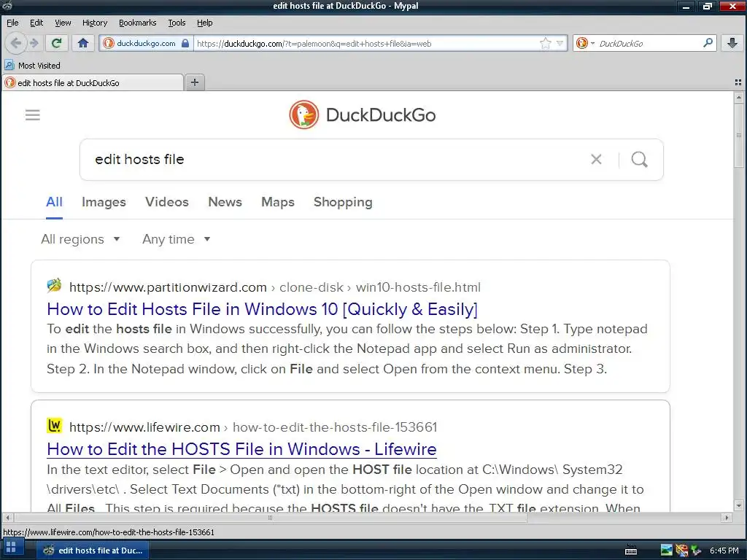Clear the search query with X

596,160
